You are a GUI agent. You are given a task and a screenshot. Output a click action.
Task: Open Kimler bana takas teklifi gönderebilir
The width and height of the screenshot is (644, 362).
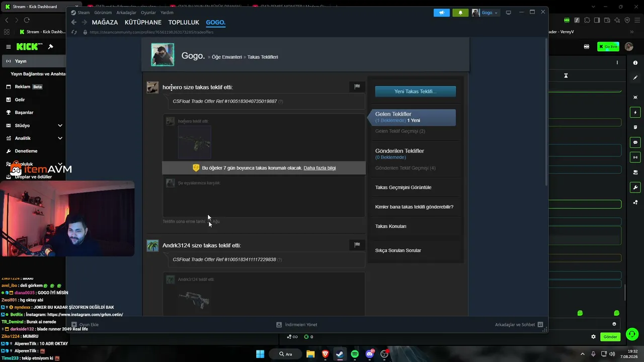(x=414, y=207)
